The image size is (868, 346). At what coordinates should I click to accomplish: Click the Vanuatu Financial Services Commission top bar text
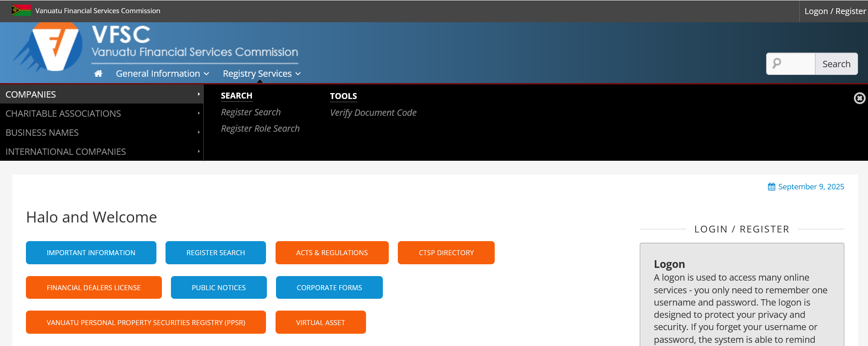coord(98,10)
